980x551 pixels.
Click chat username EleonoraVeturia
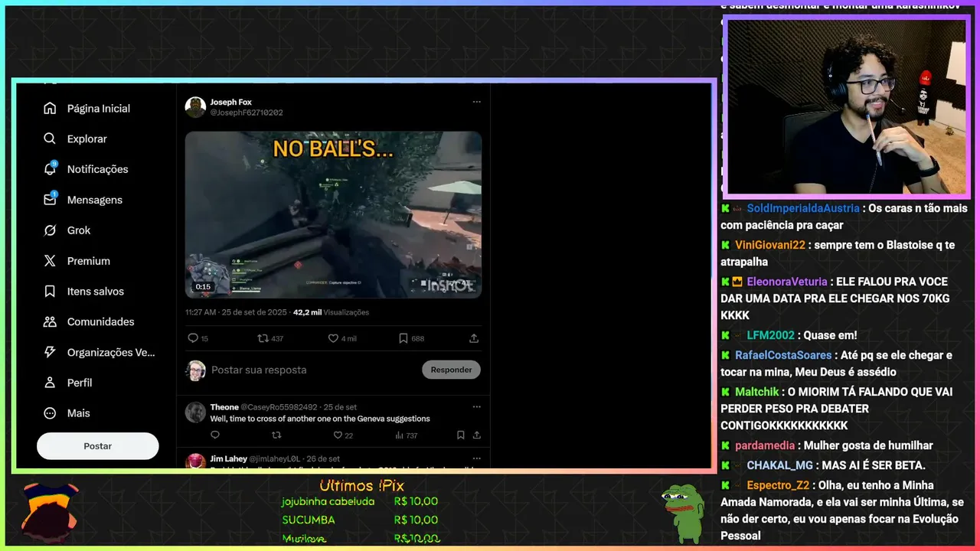(x=787, y=282)
